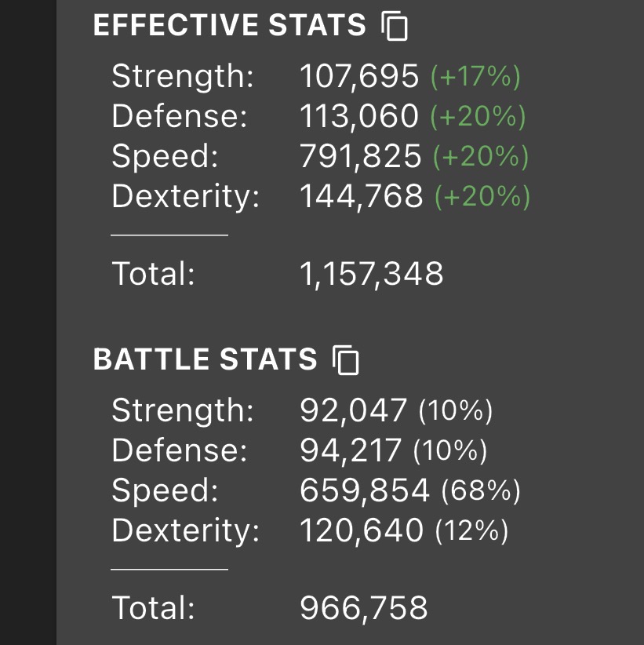Select the effective Speed value 791,825
Viewport: 644px width, 645px height.
pos(361,156)
